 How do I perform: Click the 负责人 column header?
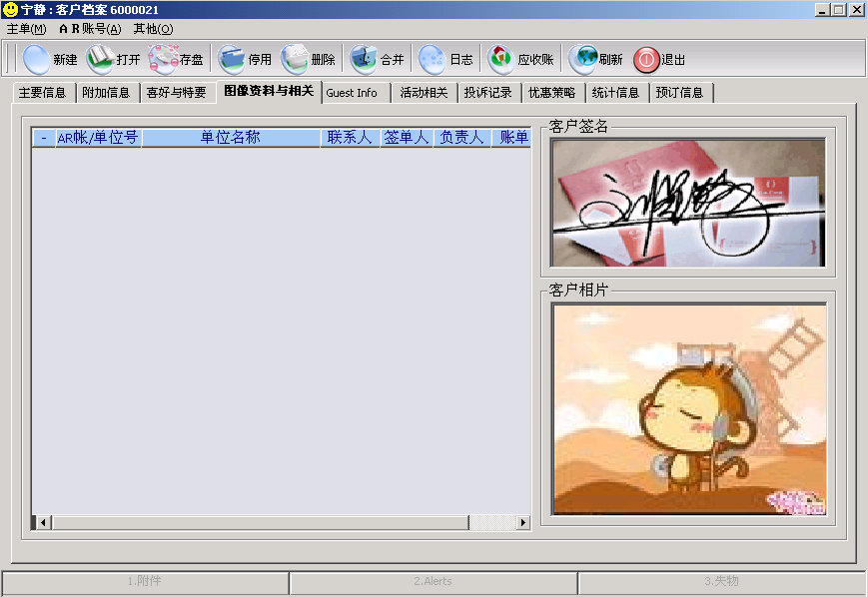(x=462, y=137)
